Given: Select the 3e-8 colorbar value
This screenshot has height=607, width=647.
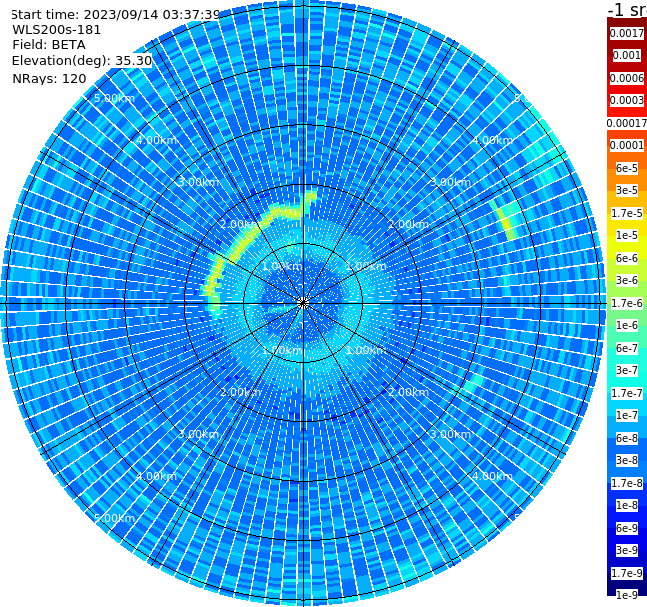Looking at the screenshot, I should click(627, 460).
